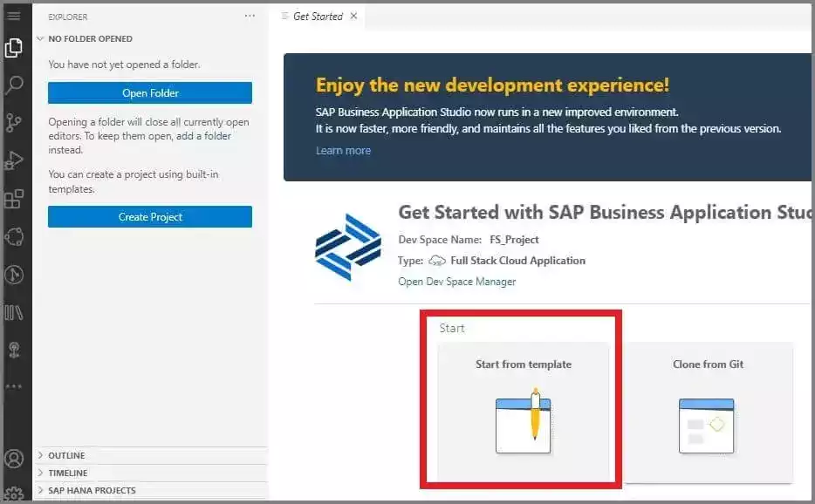Viewport: 815px width, 504px height.
Task: Click the tree-shaped icon above the sidebar ellipsis
Action: click(x=14, y=350)
